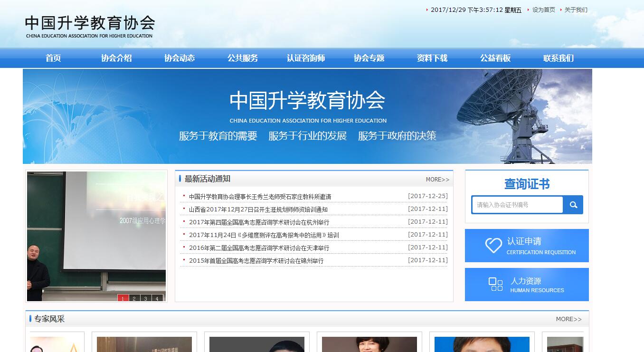Click the certificate number input field

point(518,205)
